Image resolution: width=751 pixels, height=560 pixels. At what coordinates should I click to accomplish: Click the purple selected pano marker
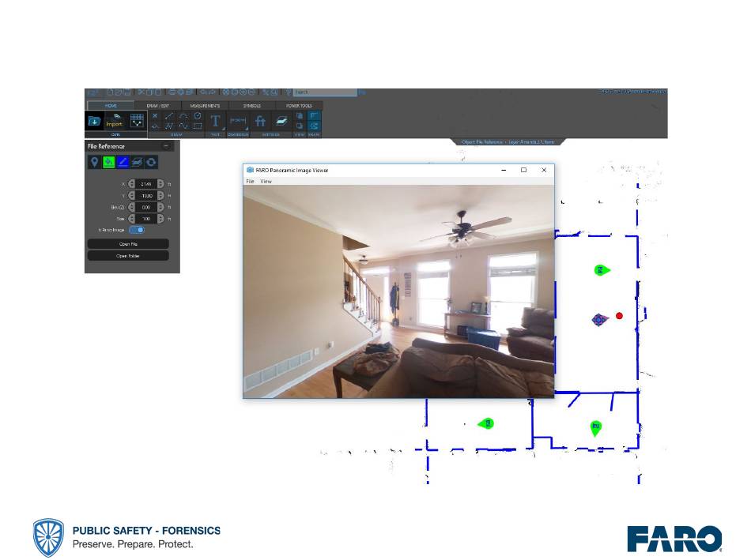pyautogui.click(x=600, y=319)
